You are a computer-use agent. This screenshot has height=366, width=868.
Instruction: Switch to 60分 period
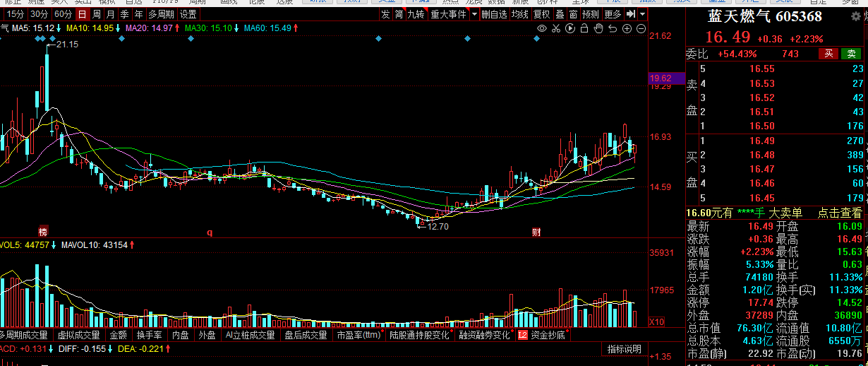point(63,14)
